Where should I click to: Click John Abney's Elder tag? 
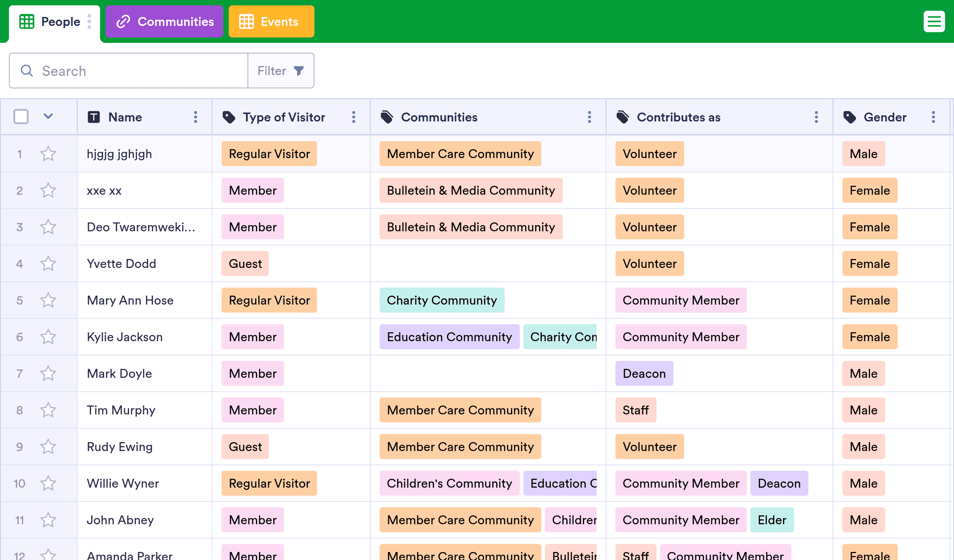[772, 520]
